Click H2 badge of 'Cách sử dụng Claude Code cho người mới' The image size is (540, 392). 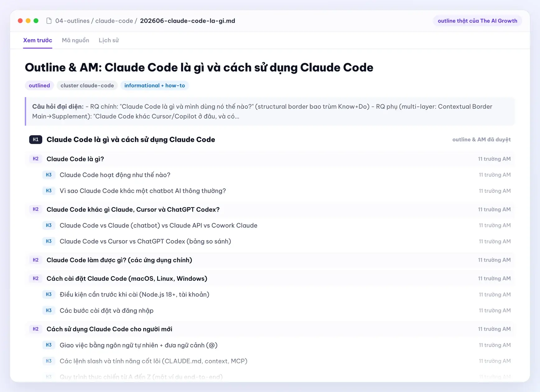click(36, 329)
